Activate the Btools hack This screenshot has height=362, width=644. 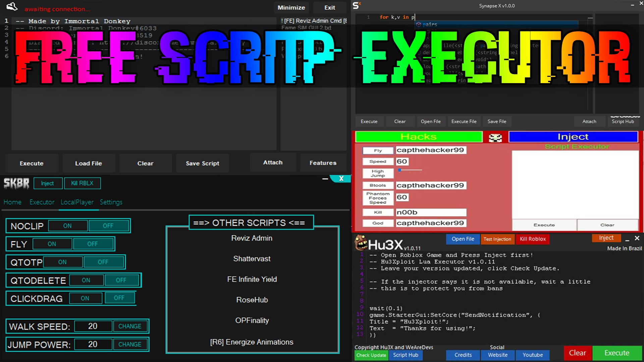coord(378,185)
